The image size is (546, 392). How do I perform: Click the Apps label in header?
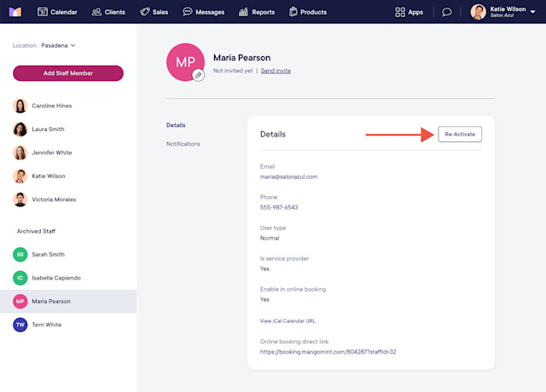point(415,12)
